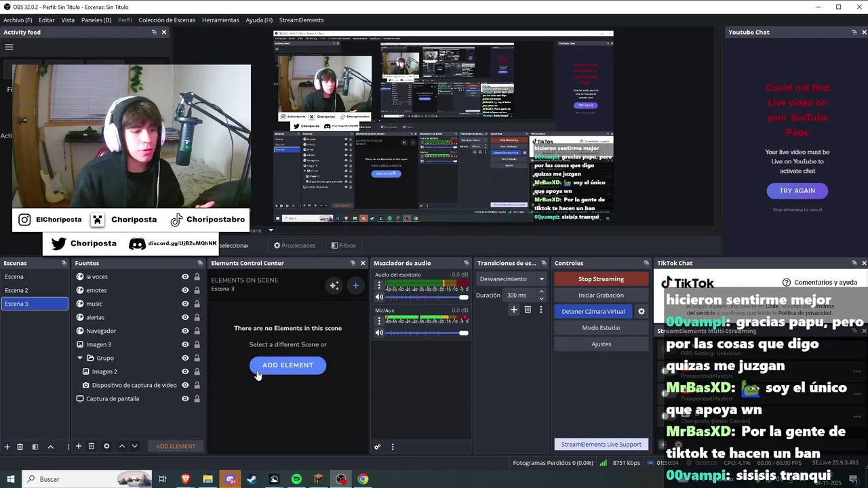The width and height of the screenshot is (868, 488).
Task: Click Iniciar Grabación button
Action: pyautogui.click(x=601, y=295)
